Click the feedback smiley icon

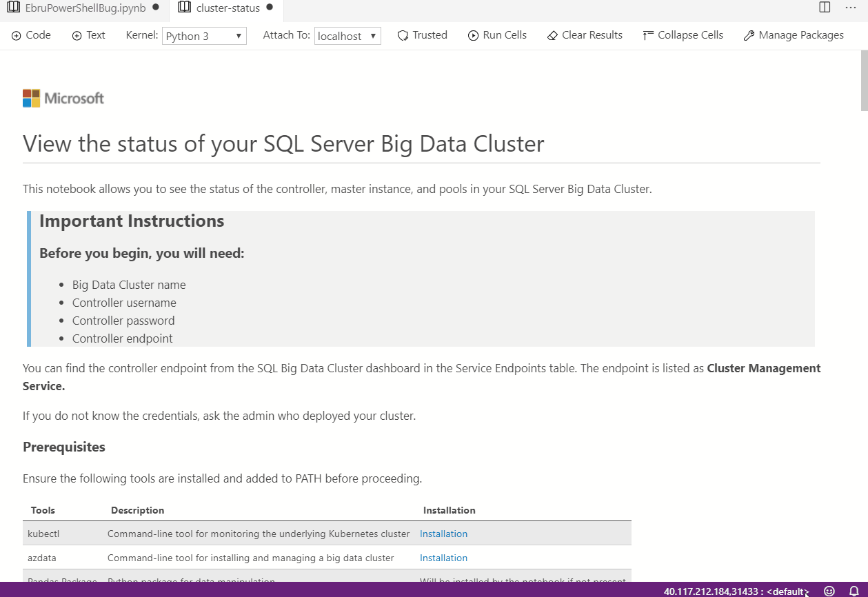click(829, 591)
